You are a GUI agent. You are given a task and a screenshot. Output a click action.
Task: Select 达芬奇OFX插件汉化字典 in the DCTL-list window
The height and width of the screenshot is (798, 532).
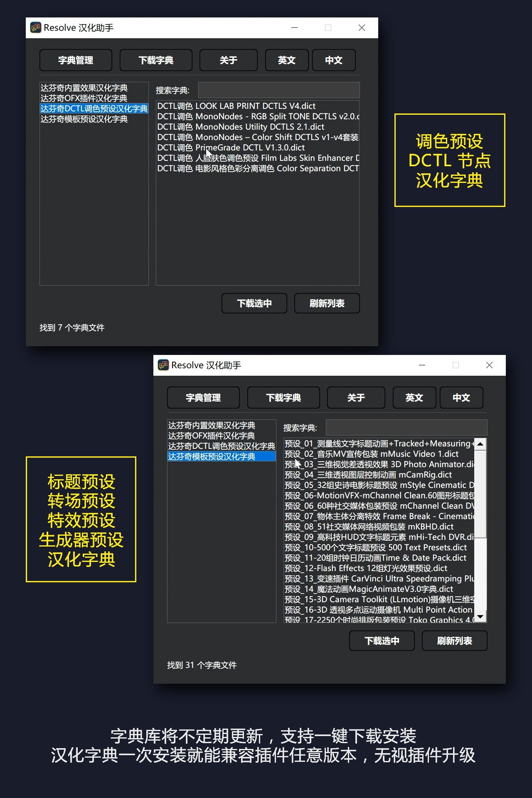click(94, 98)
